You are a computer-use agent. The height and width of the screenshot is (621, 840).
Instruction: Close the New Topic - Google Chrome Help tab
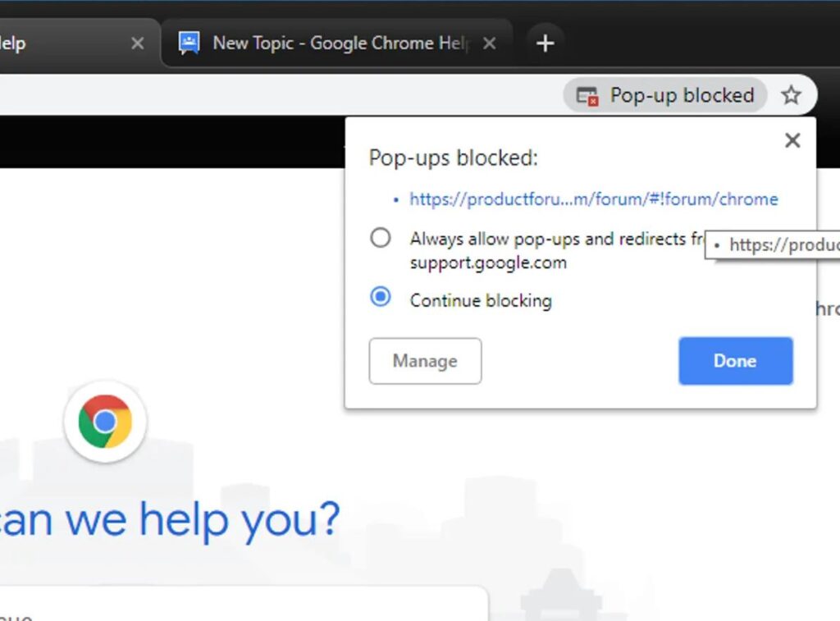(489, 43)
